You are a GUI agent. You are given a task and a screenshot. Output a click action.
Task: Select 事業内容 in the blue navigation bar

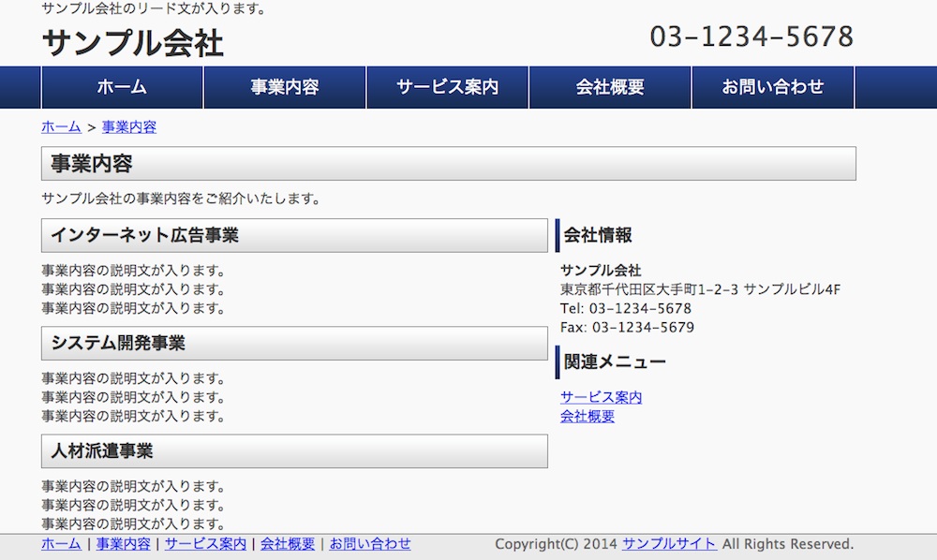pos(285,87)
